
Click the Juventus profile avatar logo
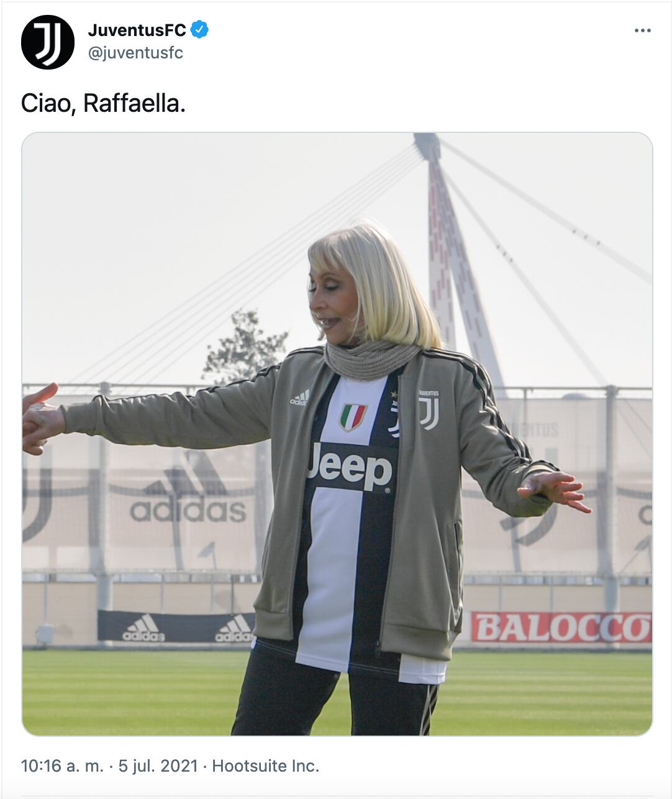[x=48, y=42]
